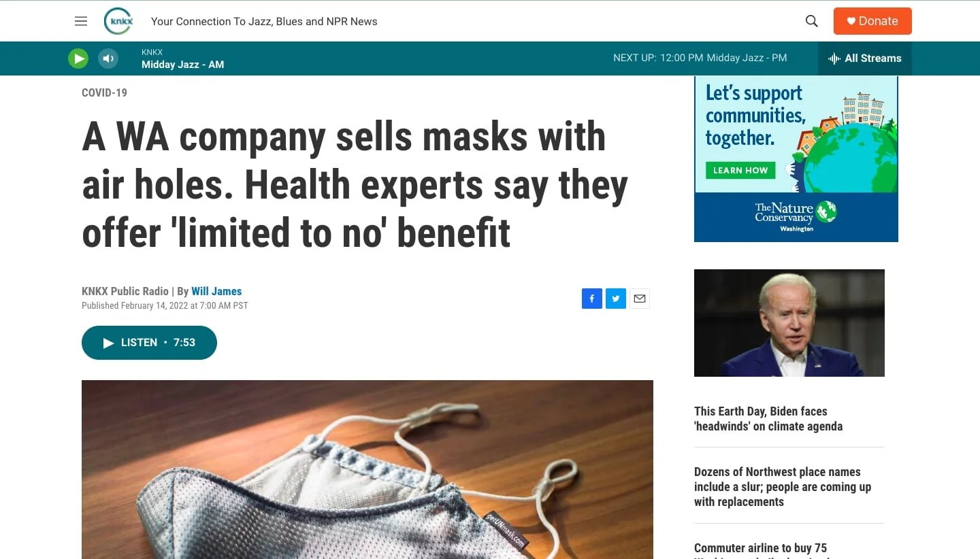This screenshot has height=559, width=980.
Task: Start the Listen 7:53 audio player
Action: pyautogui.click(x=149, y=343)
